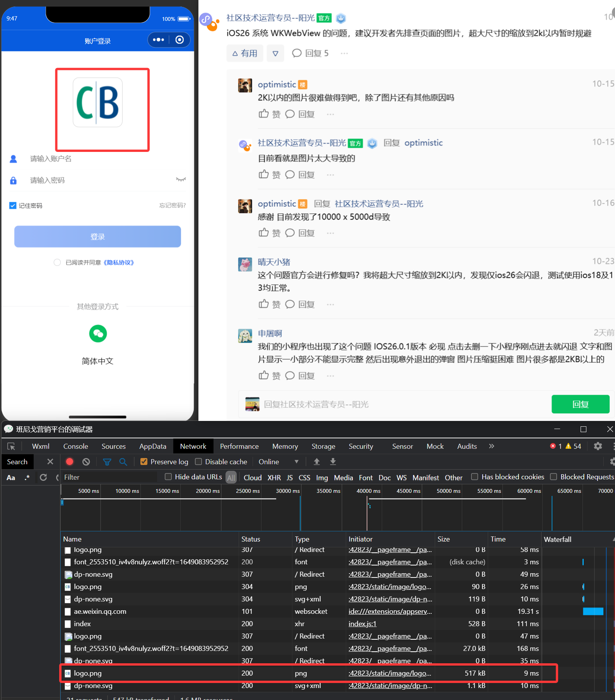Open the AppData tab
This screenshot has height=700, width=615.
pyautogui.click(x=153, y=446)
